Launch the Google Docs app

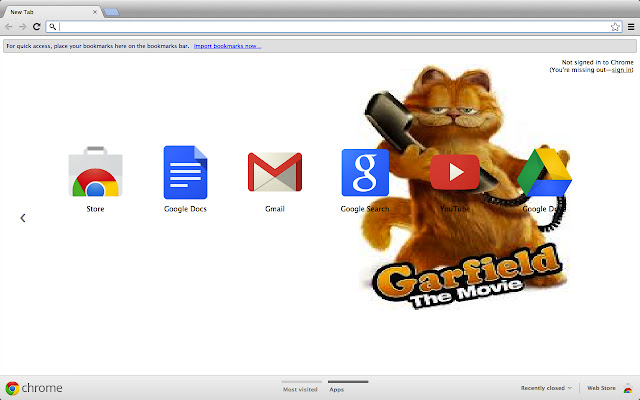[x=185, y=172]
